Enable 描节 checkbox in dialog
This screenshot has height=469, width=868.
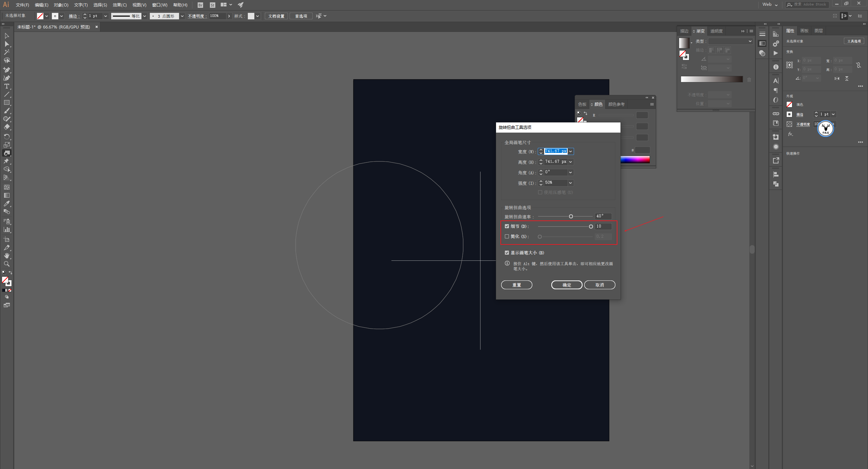(x=507, y=226)
